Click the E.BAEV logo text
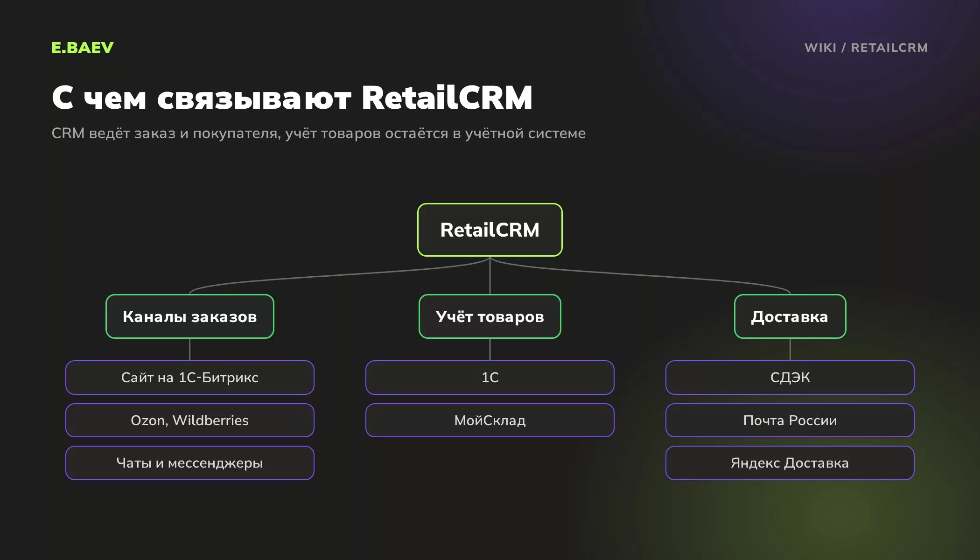Viewport: 980px width, 560px height. pos(83,48)
